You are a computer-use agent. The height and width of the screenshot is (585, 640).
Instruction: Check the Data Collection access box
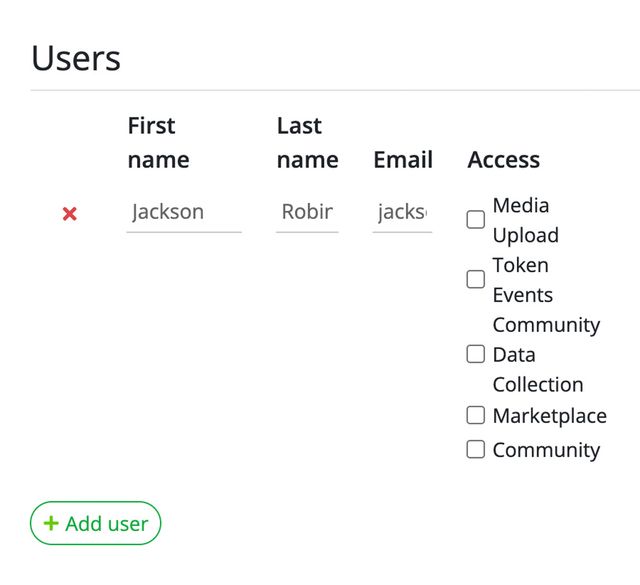[x=476, y=354]
